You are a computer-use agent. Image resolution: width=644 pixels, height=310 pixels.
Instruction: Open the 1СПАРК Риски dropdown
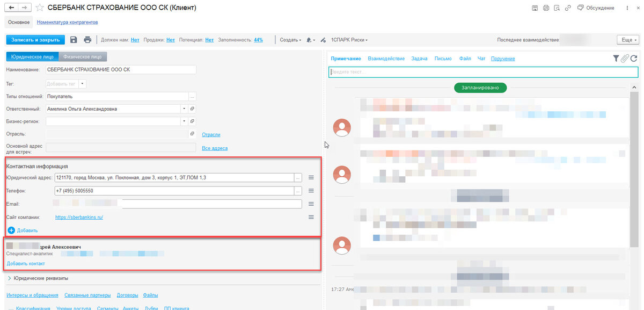pyautogui.click(x=349, y=40)
